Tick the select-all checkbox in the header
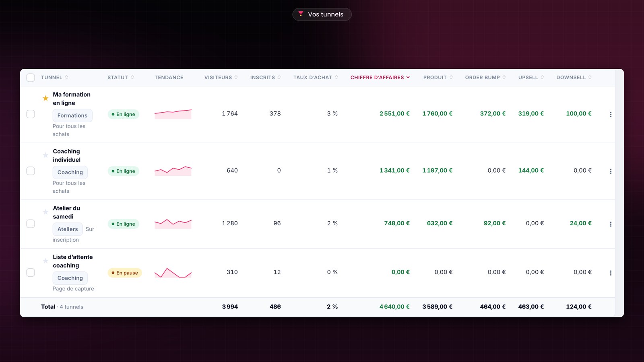Screen dimensions: 644x362 pyautogui.click(x=31, y=78)
